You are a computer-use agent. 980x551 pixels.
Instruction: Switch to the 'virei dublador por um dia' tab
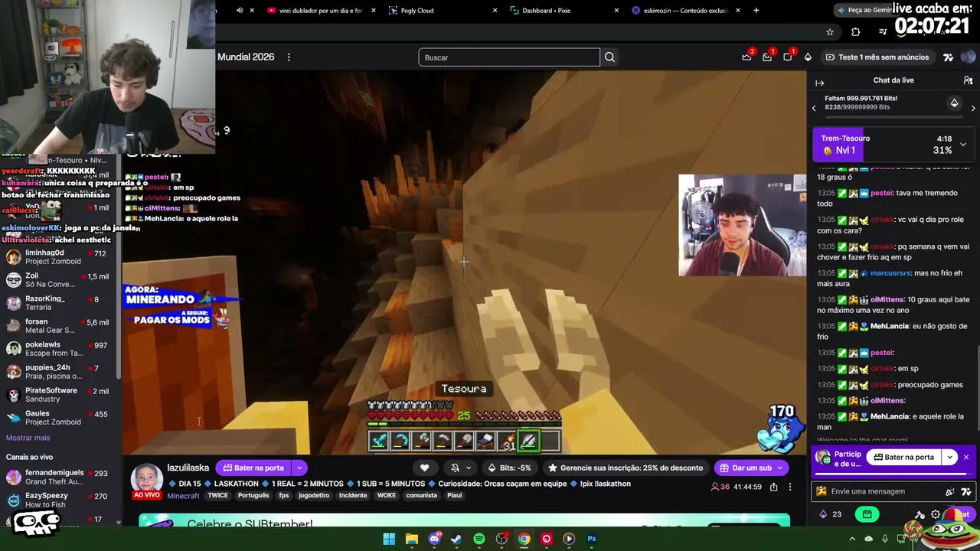pos(320,11)
